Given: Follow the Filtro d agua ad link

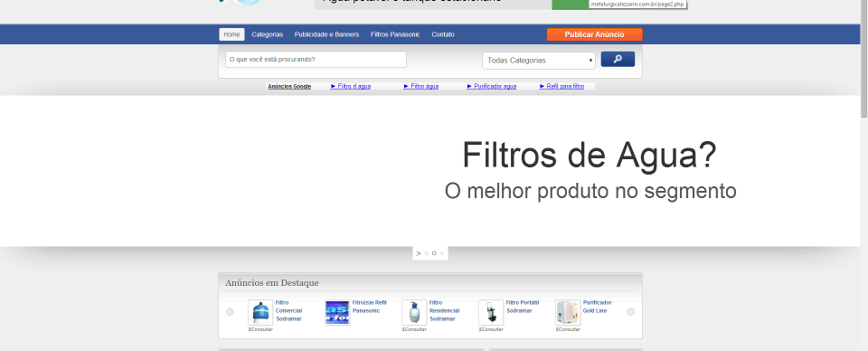Looking at the screenshot, I should [351, 86].
